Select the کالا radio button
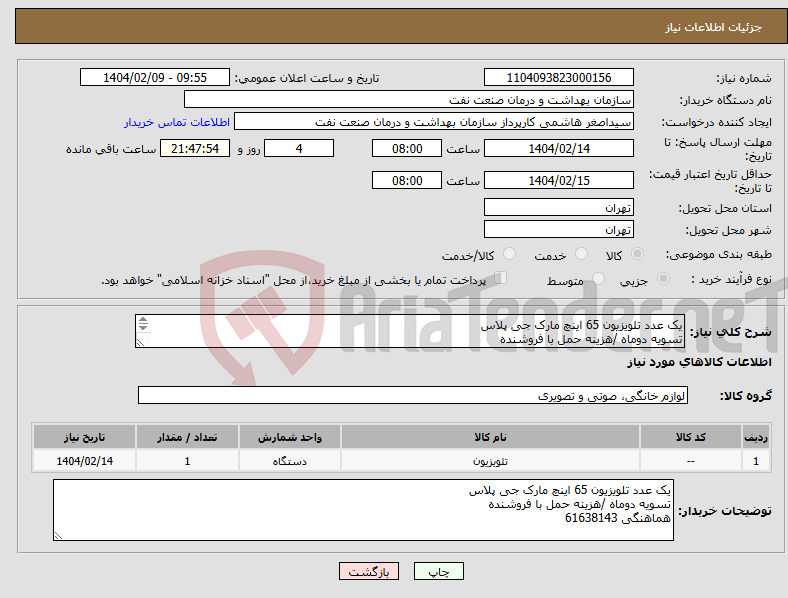Image resolution: width=788 pixels, height=598 pixels. (x=637, y=254)
